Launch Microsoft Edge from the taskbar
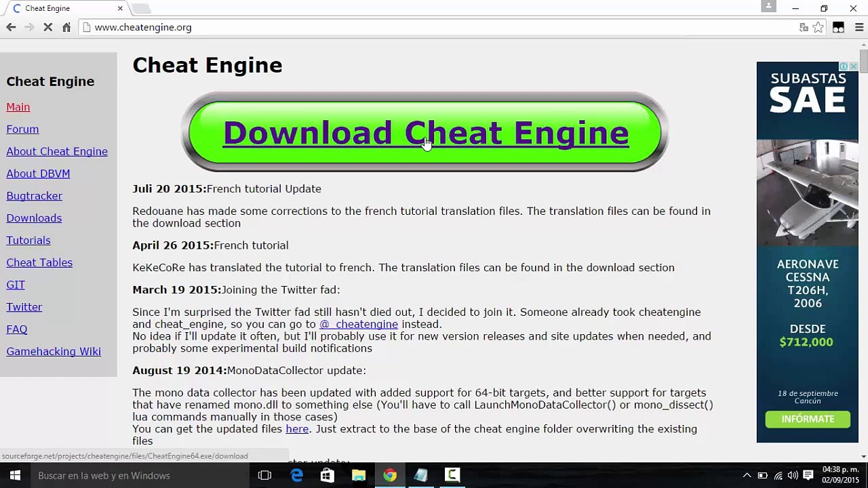 tap(297, 475)
